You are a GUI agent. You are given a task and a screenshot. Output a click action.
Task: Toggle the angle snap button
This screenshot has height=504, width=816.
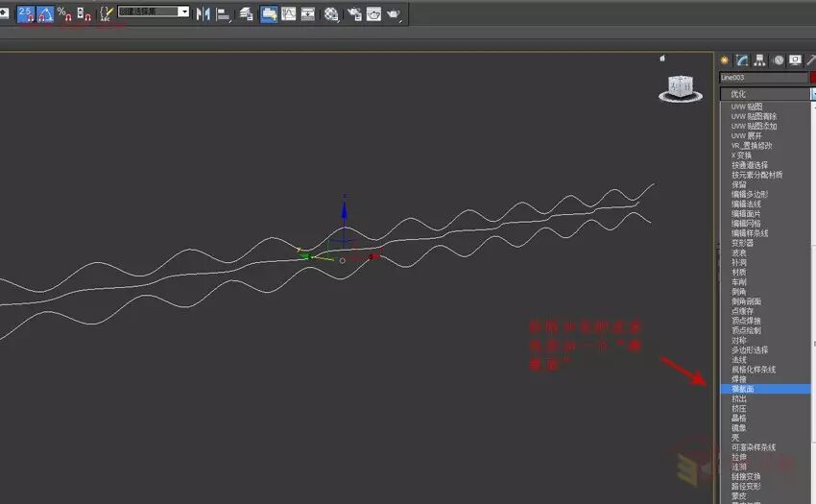tap(45, 13)
